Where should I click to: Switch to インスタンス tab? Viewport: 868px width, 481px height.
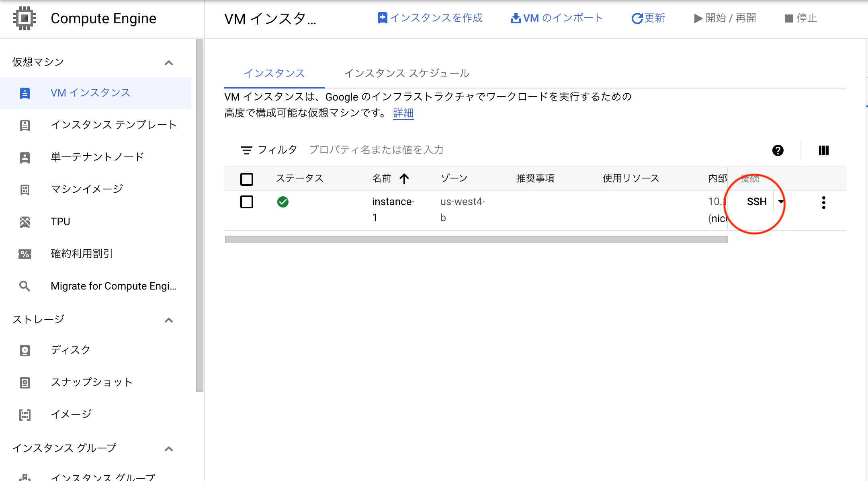274,73
